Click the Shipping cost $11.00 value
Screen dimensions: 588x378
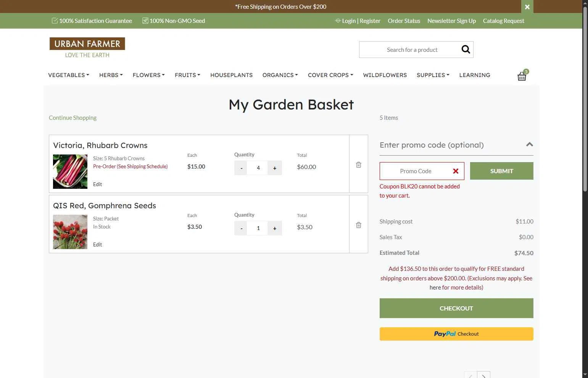524,221
